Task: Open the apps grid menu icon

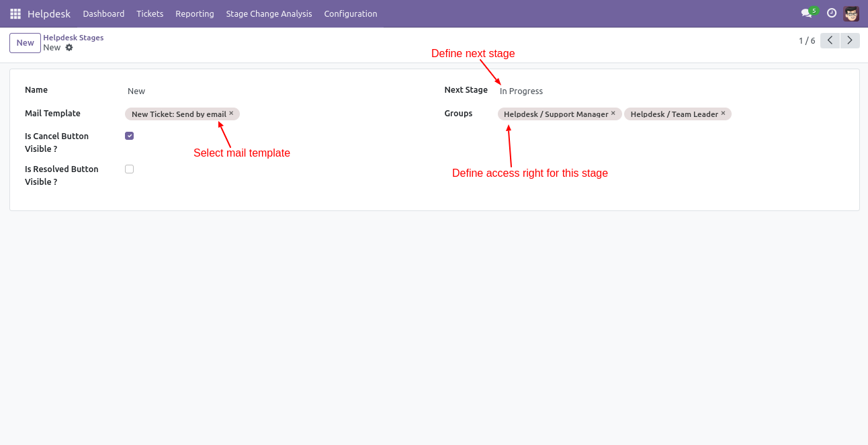Action: [x=15, y=13]
